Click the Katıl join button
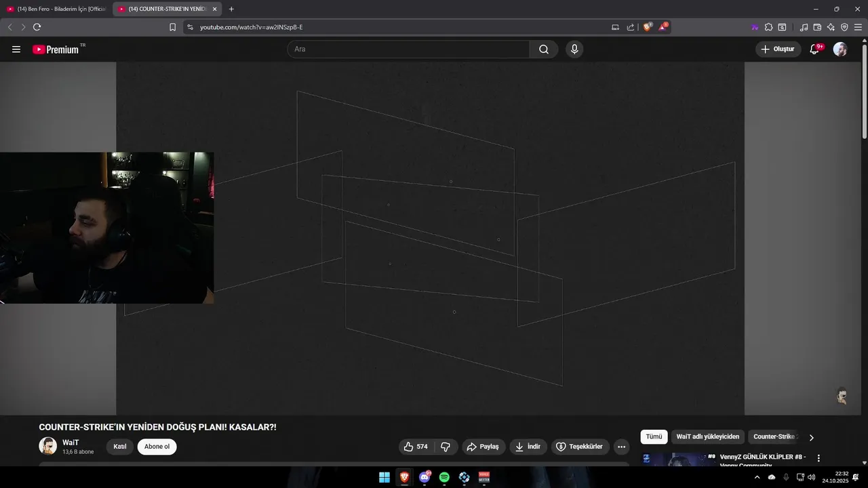 [120, 447]
